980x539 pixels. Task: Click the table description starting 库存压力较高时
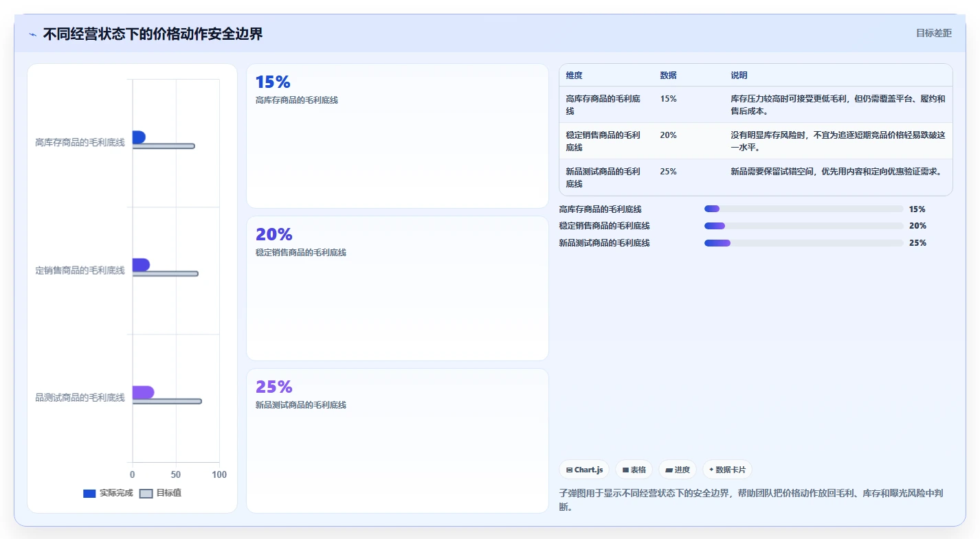[x=838, y=105]
